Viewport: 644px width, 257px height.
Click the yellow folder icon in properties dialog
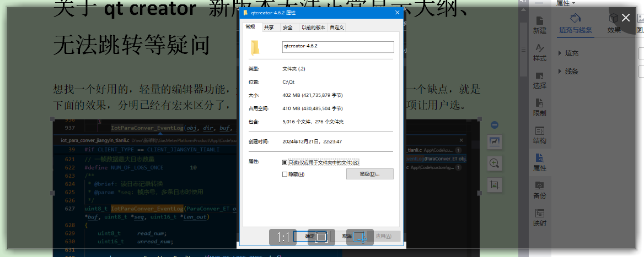coord(255,48)
